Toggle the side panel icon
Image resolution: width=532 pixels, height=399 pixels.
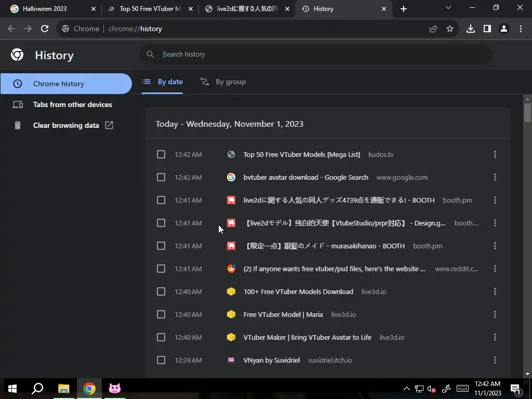(x=487, y=29)
